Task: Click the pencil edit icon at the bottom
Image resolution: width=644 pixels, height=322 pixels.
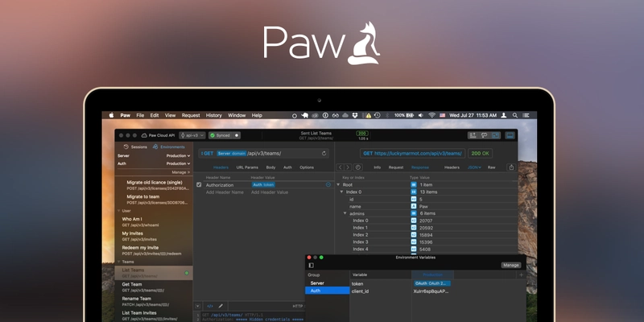Action: point(221,306)
